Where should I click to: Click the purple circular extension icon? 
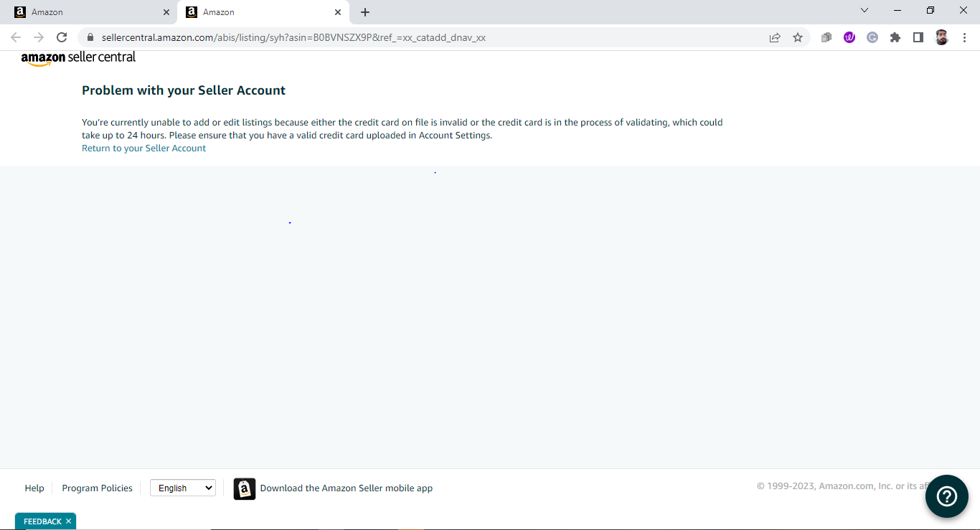(849, 37)
